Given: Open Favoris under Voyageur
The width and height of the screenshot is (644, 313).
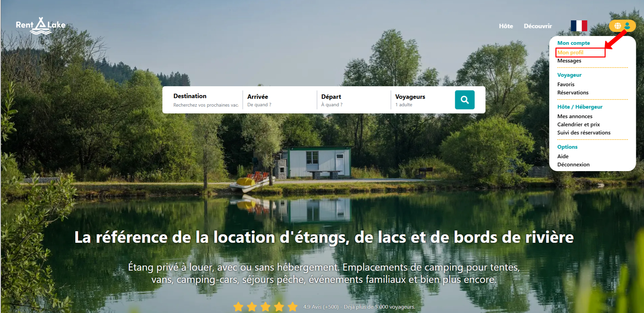Looking at the screenshot, I should 566,85.
